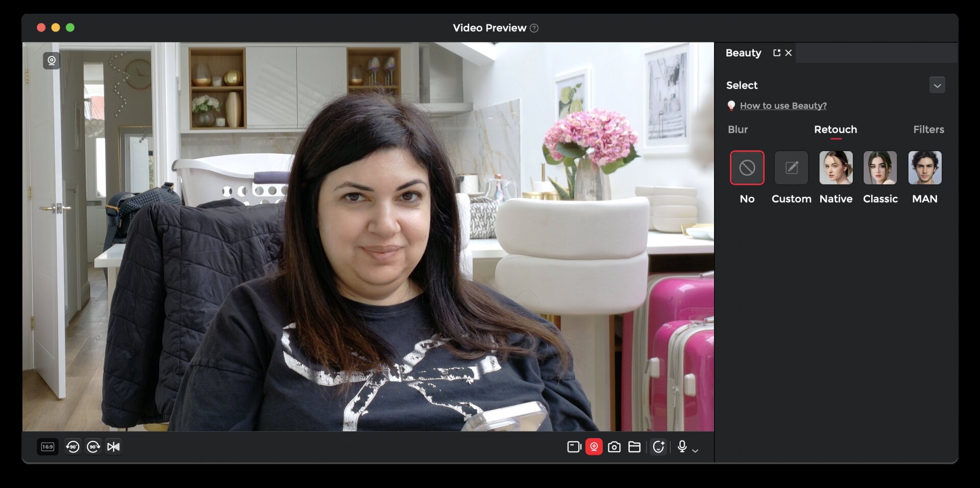This screenshot has height=488, width=980.
Task: Open the Select dropdown in Beauty panel
Action: 937,85
